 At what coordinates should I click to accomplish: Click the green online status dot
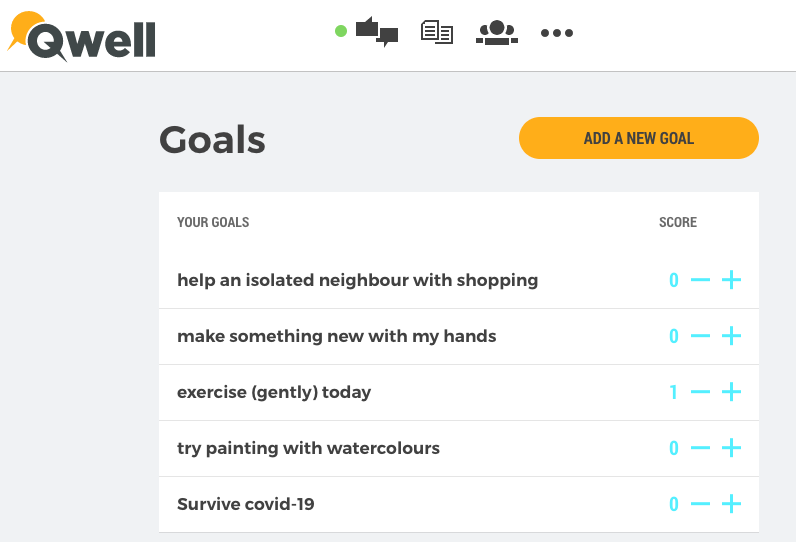point(341,31)
